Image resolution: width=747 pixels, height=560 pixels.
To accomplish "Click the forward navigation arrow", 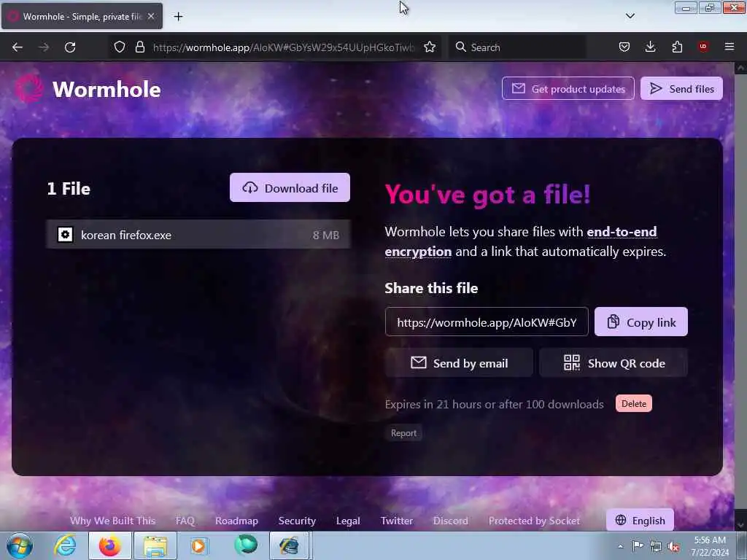I will [x=44, y=47].
